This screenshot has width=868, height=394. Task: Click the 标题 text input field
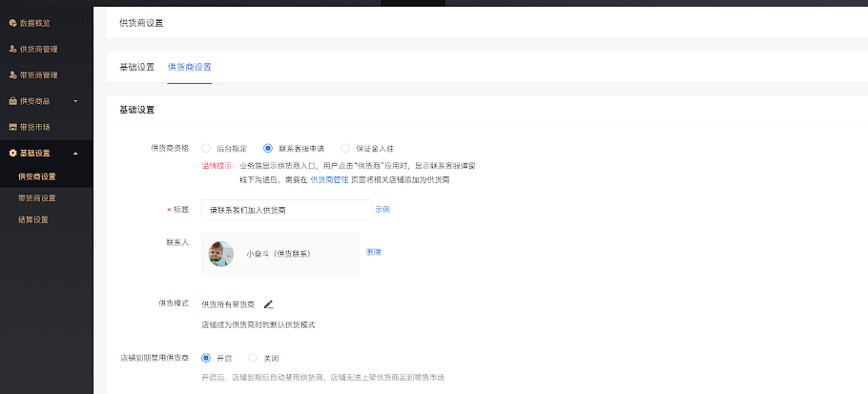pos(287,210)
